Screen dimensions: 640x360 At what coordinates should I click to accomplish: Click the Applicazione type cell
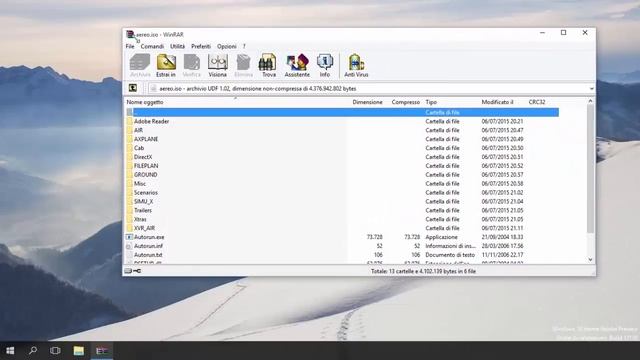coord(441,237)
